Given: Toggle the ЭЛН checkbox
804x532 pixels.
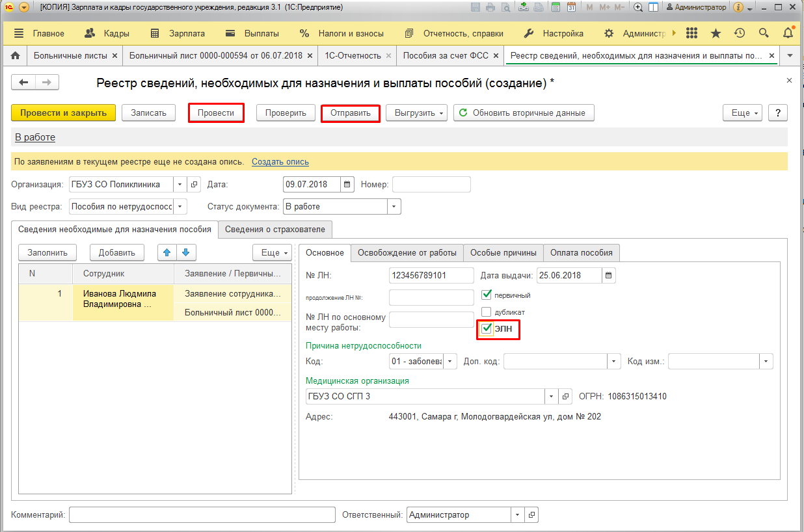Looking at the screenshot, I should (x=487, y=329).
